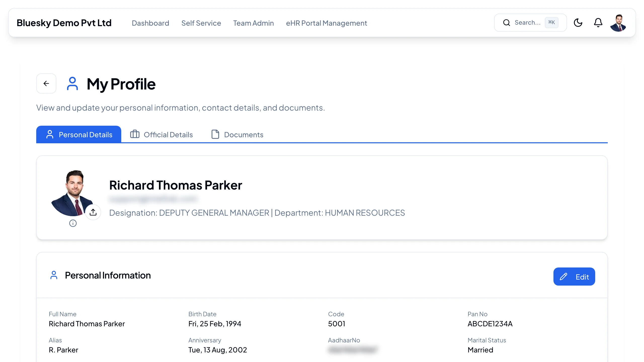Image resolution: width=644 pixels, height=362 pixels.
Task: Toggle dark mode moon icon
Action: tap(578, 23)
